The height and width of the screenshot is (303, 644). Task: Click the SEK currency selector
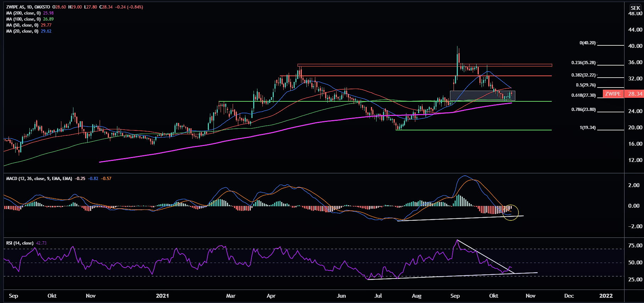pos(635,8)
